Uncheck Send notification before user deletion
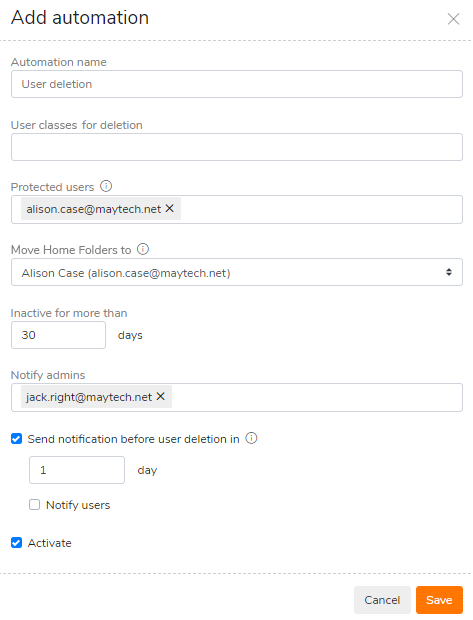 click(x=17, y=439)
